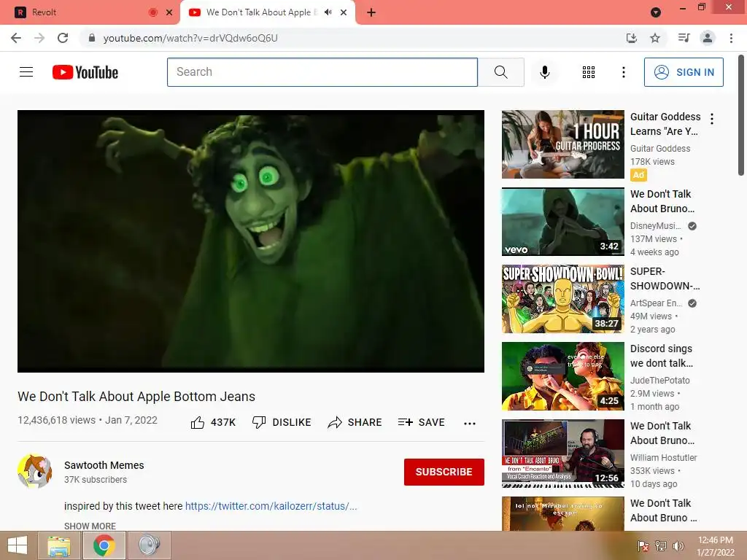Open a new tab with the plus

(371, 12)
